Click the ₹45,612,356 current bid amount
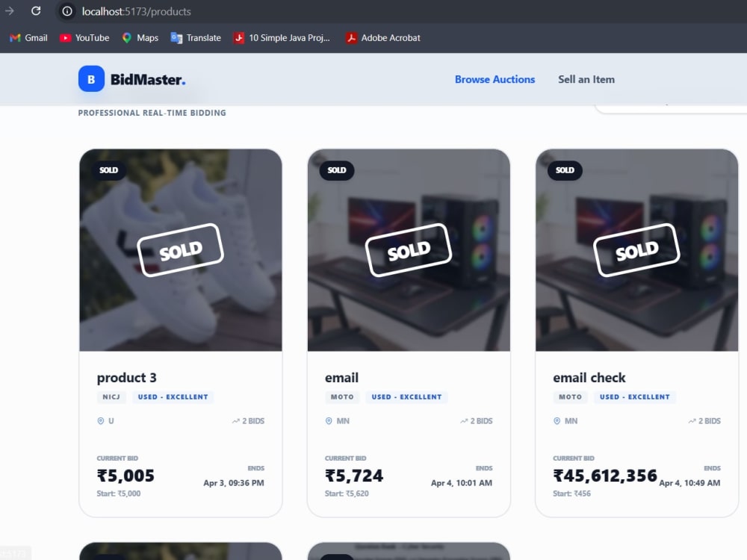The image size is (747, 560). tap(605, 476)
